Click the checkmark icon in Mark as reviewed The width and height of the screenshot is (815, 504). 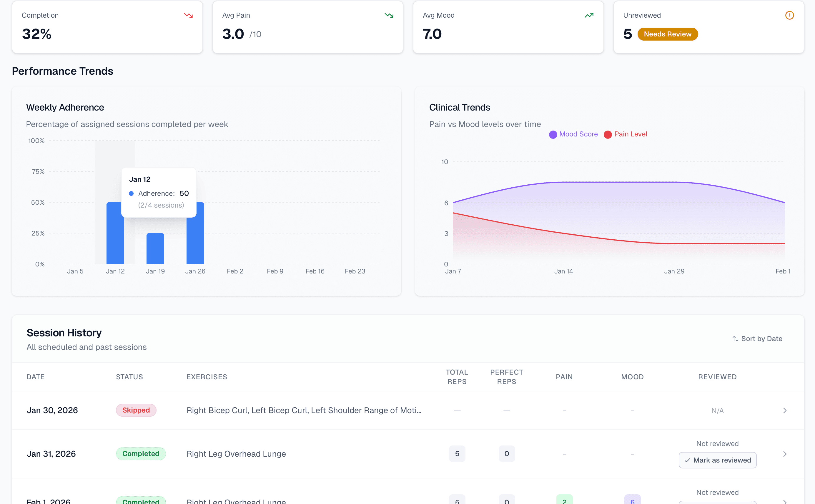tap(687, 460)
